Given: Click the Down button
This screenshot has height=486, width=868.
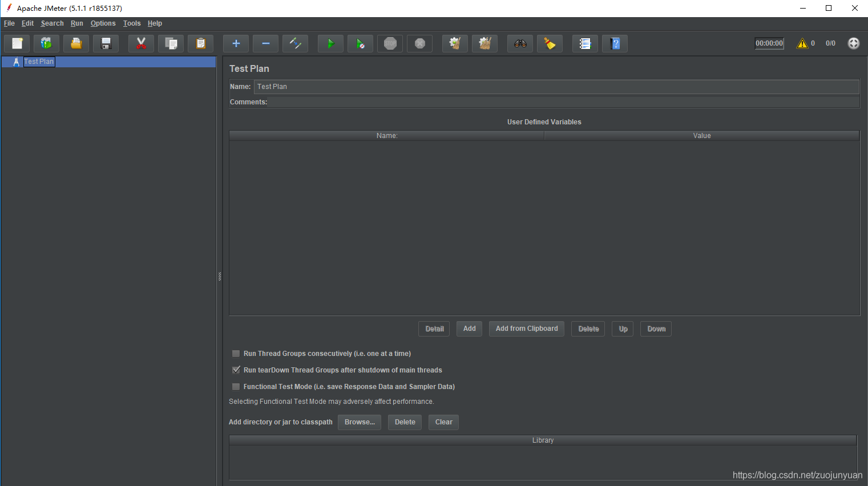Looking at the screenshot, I should [656, 329].
